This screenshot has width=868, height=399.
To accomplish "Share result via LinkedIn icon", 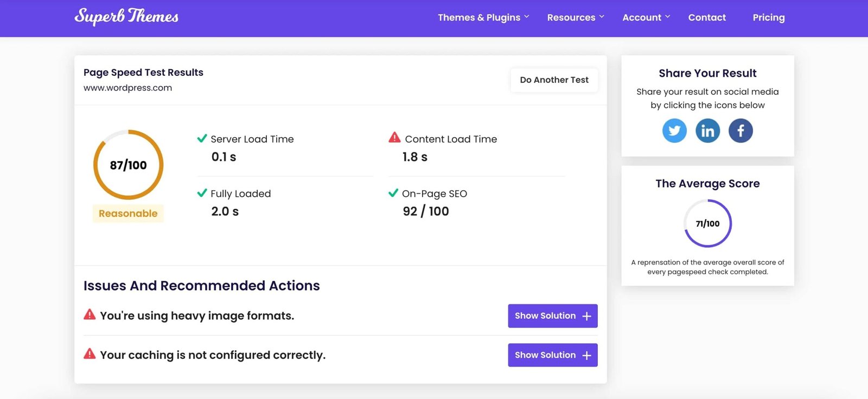I will tap(707, 131).
